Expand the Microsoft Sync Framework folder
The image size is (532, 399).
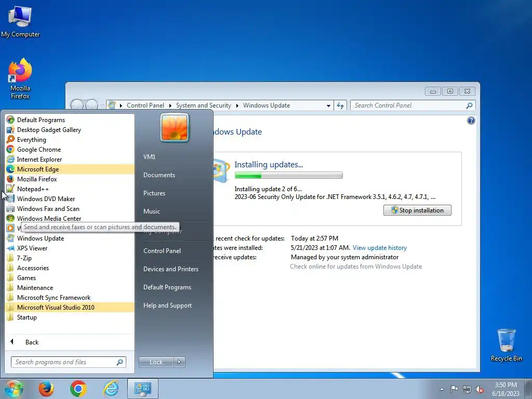point(70,297)
